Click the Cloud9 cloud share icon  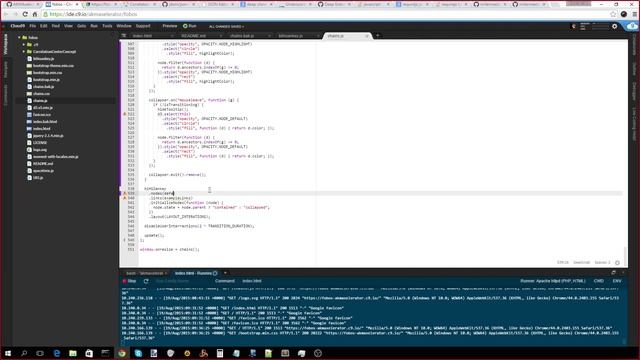tap(632, 26)
